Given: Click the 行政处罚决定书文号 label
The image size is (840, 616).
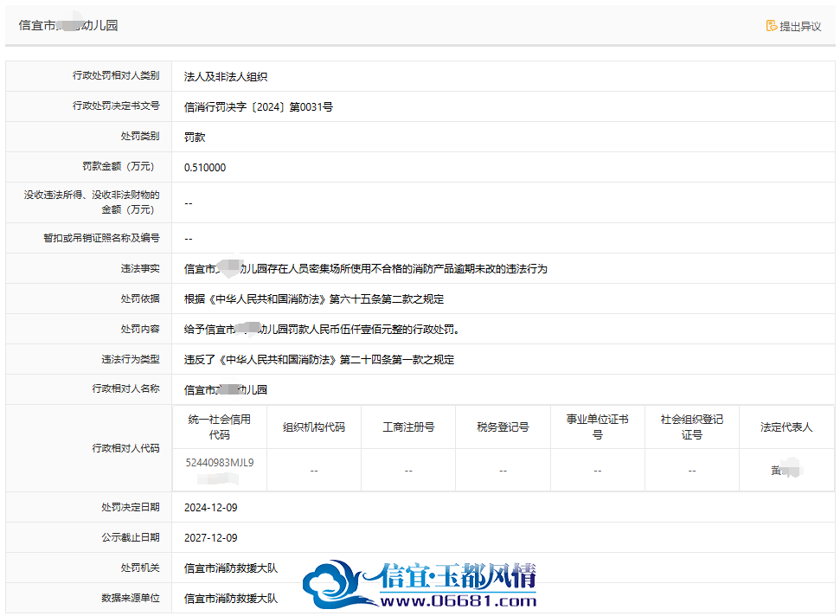Looking at the screenshot, I should (116, 106).
